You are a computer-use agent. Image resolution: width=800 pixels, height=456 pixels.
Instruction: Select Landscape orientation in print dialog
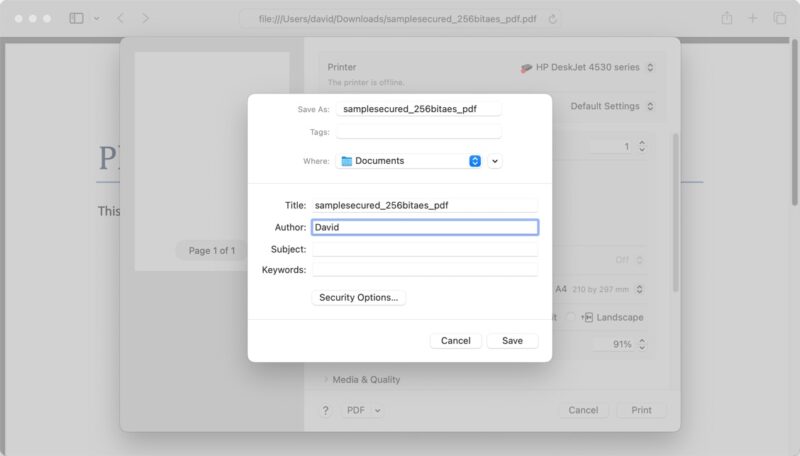point(610,317)
